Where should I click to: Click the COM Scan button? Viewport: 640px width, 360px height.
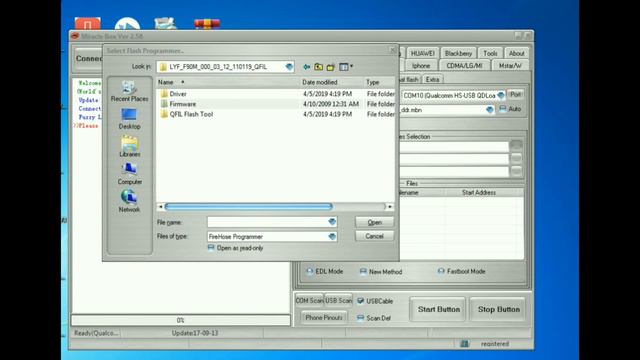[x=309, y=301]
